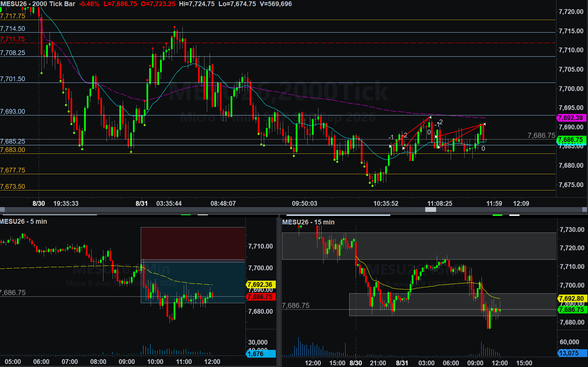Select the orange 7,683.00 level label

[13, 150]
